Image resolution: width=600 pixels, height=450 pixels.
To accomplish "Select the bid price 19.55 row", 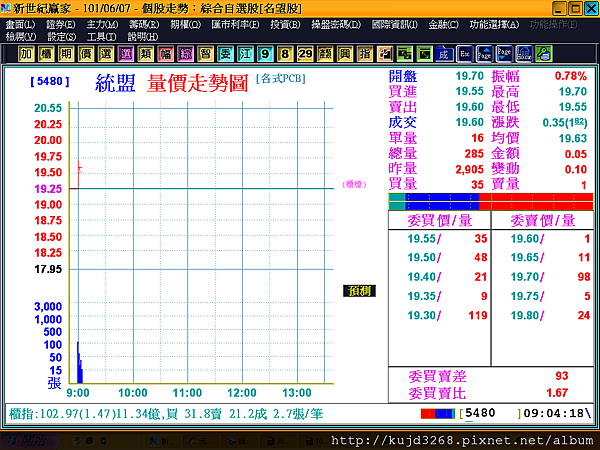I will tap(440, 239).
